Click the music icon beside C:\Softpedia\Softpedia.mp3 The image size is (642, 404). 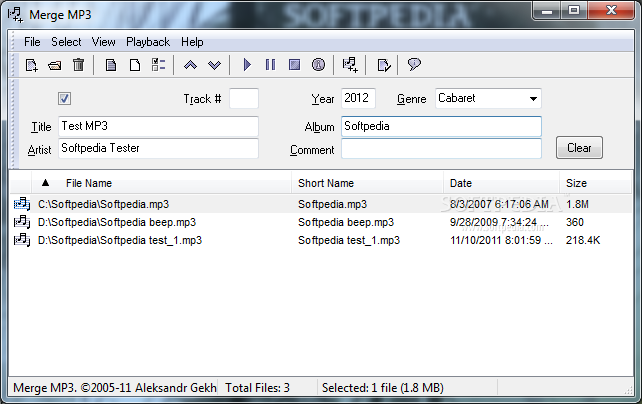coord(22,204)
